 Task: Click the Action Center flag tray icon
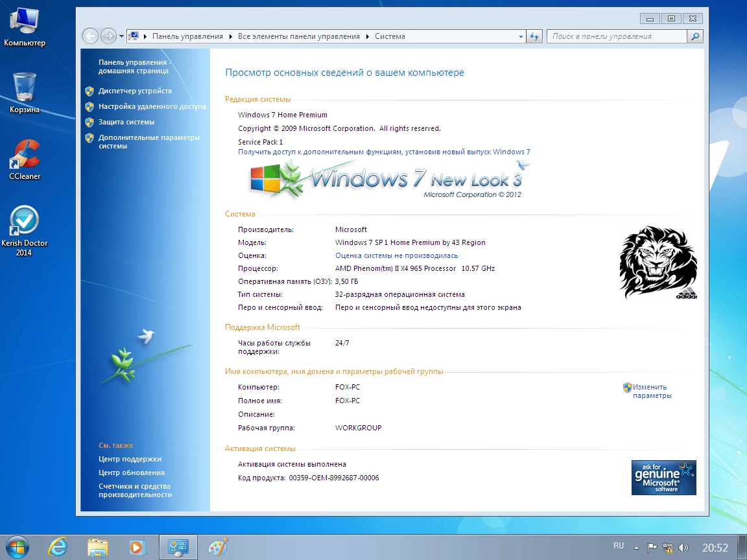click(652, 548)
